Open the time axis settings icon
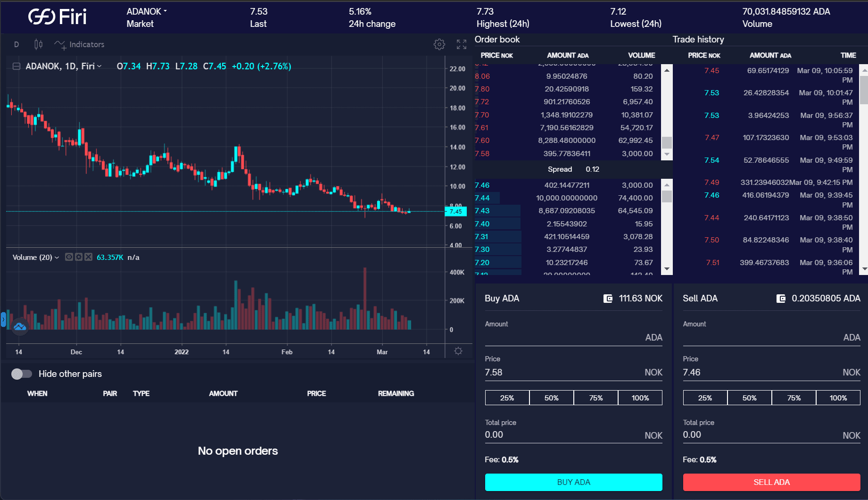This screenshot has width=868, height=500. [x=458, y=351]
